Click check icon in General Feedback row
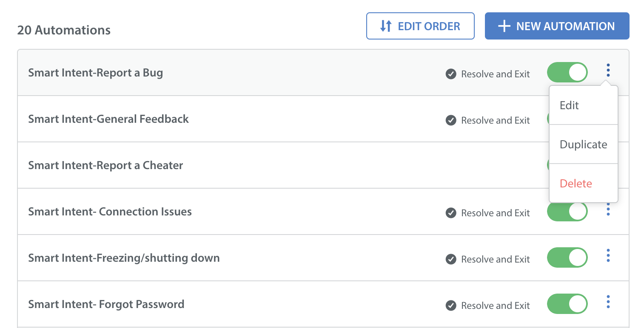The image size is (644, 328). tap(451, 120)
